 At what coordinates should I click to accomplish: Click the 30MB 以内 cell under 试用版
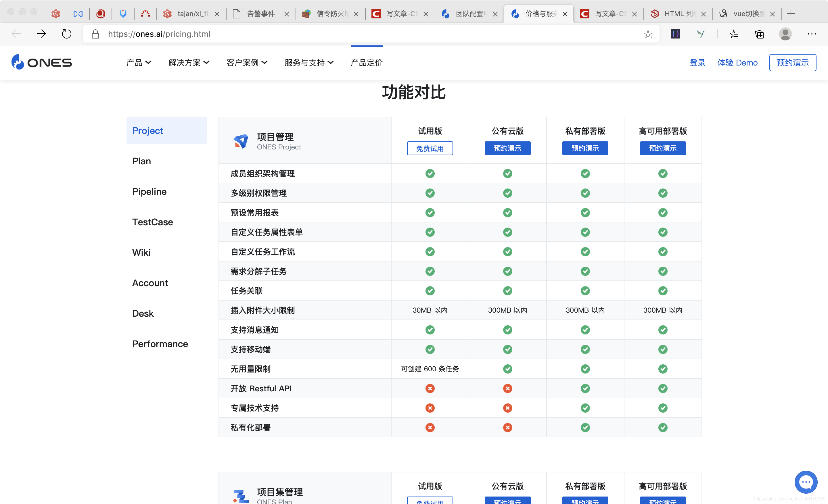click(x=430, y=310)
